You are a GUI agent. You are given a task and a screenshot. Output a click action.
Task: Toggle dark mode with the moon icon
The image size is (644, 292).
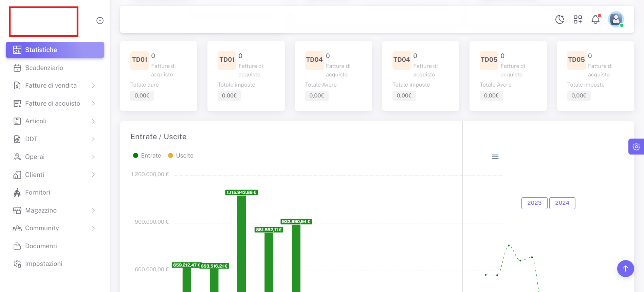[559, 19]
